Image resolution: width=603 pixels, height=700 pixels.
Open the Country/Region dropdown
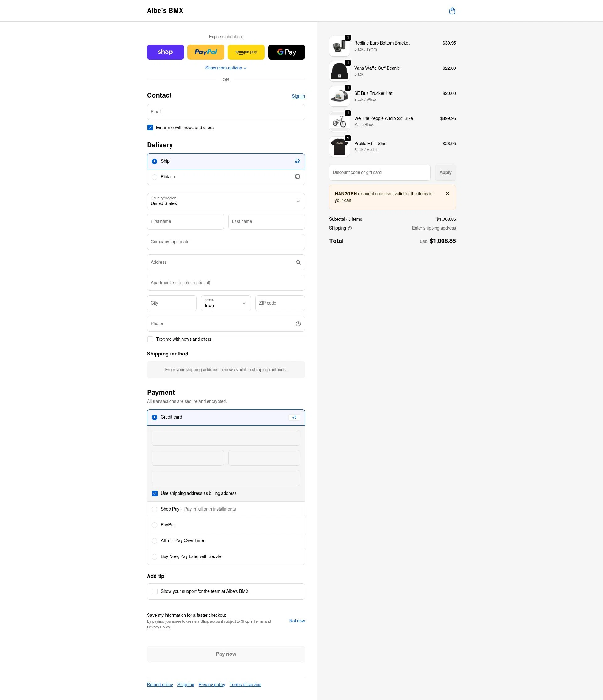pyautogui.click(x=226, y=201)
